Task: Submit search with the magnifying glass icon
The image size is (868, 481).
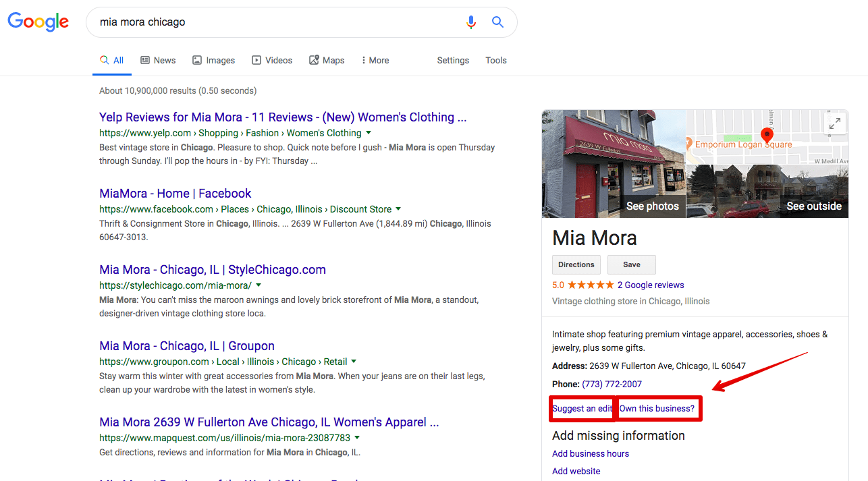Action: 497,22
